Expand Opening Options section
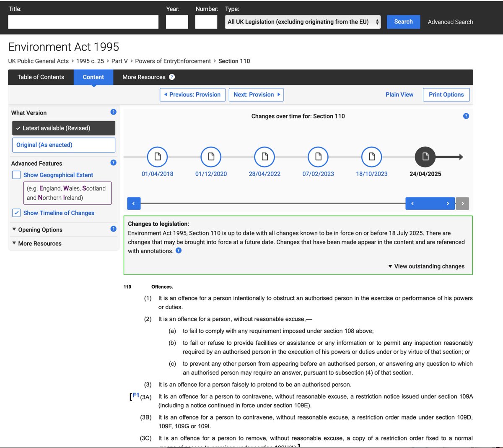This screenshot has width=503, height=448. click(x=37, y=229)
